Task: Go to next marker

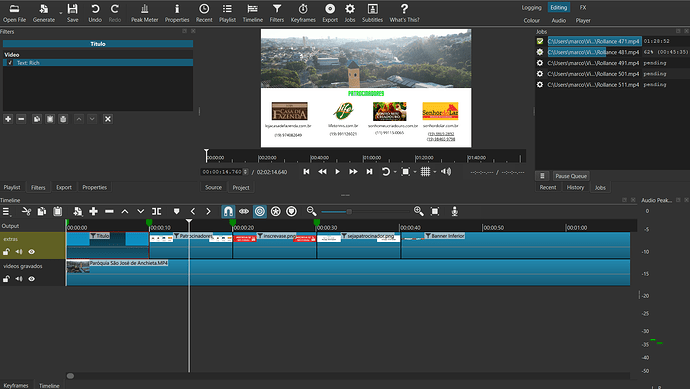Action: coord(208,212)
